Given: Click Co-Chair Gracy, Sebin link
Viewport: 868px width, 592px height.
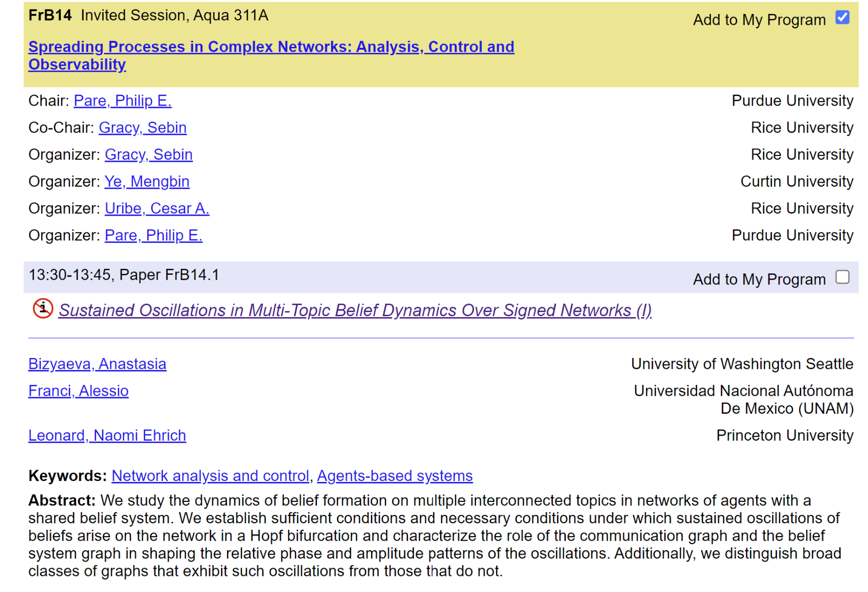Looking at the screenshot, I should click(142, 127).
